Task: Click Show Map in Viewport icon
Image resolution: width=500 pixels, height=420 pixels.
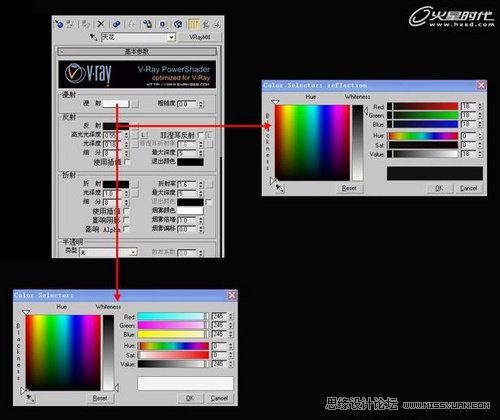Action: [178, 24]
